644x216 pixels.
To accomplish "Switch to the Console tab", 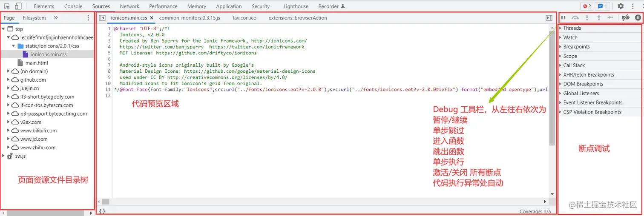I will 73,6.
